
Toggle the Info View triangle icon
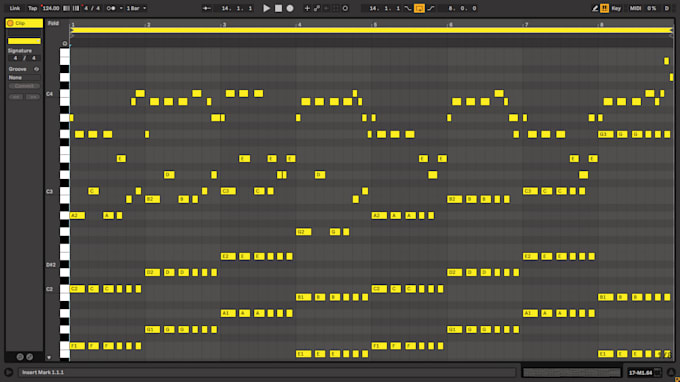coord(9,372)
